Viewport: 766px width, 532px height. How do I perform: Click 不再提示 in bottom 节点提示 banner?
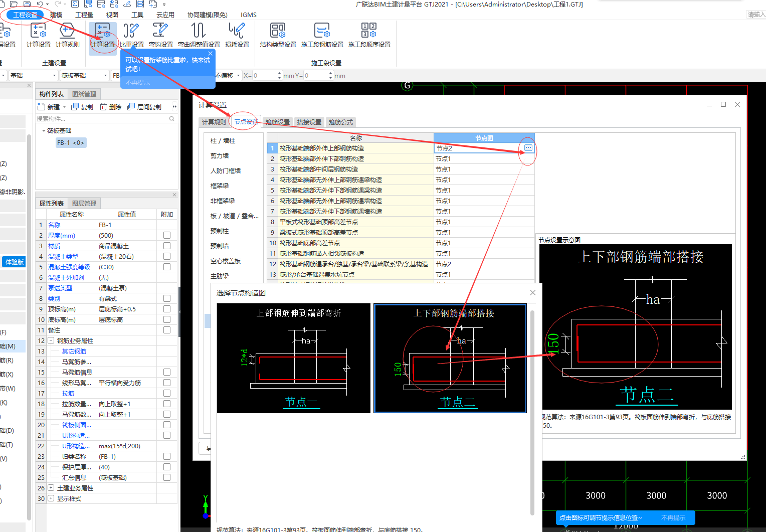pyautogui.click(x=673, y=517)
